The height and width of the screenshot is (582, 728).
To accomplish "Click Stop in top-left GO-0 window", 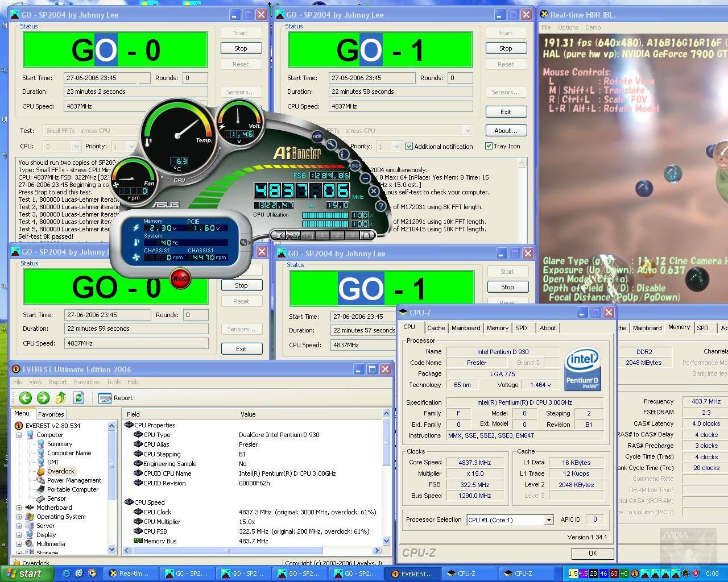I will coord(241,48).
